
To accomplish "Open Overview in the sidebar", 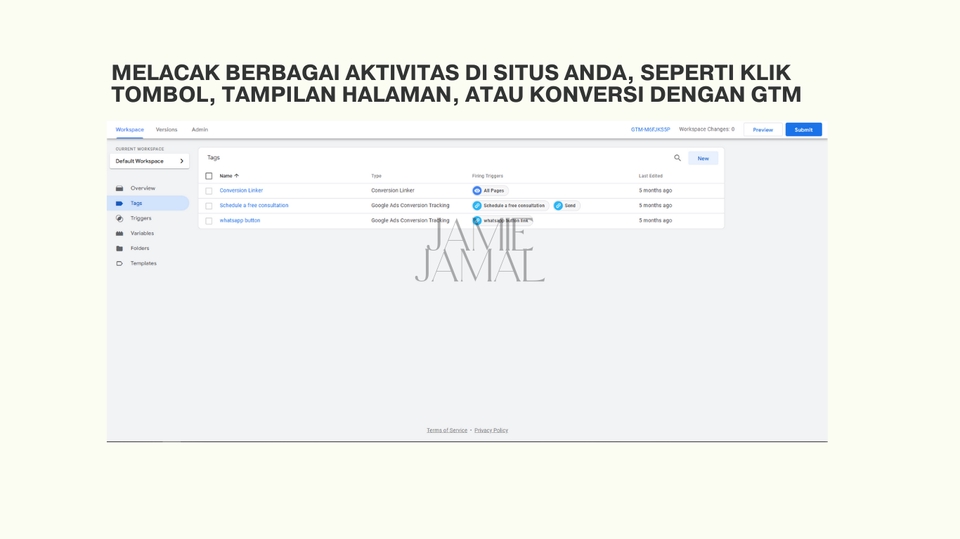I will point(143,188).
